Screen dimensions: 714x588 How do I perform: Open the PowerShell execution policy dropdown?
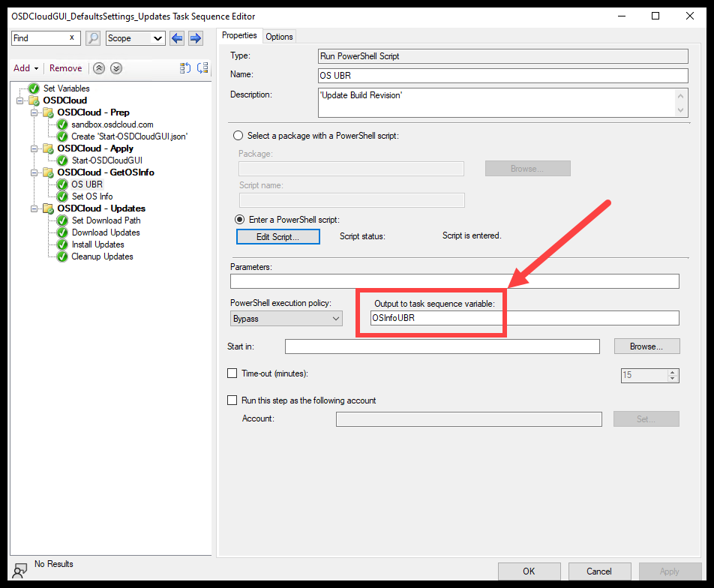286,319
